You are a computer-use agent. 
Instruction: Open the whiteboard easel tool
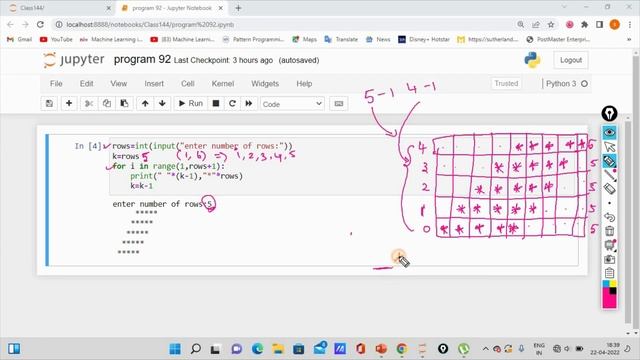pos(609,245)
